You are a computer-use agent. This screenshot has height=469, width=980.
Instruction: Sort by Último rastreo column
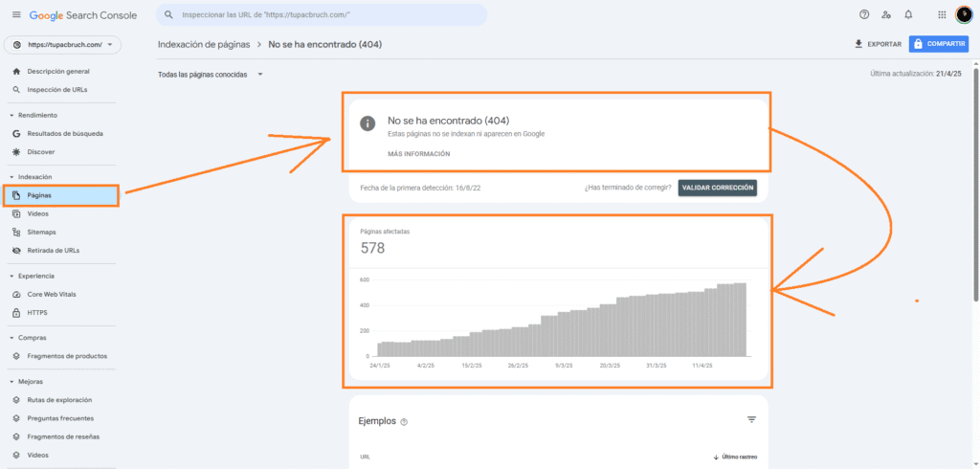pyautogui.click(x=736, y=458)
